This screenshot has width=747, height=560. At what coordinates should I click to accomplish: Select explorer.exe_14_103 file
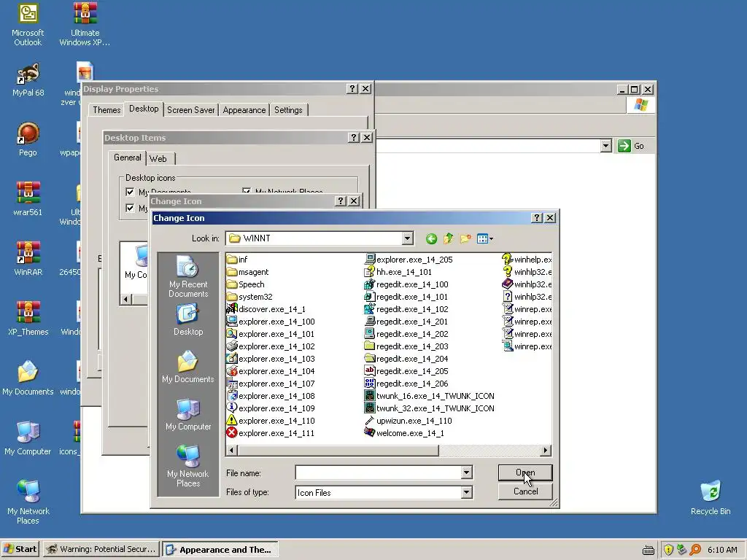(x=271, y=359)
